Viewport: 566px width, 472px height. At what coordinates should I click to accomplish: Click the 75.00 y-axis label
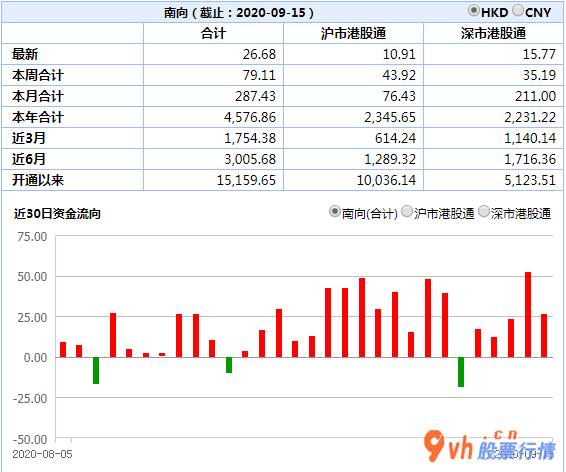click(32, 237)
